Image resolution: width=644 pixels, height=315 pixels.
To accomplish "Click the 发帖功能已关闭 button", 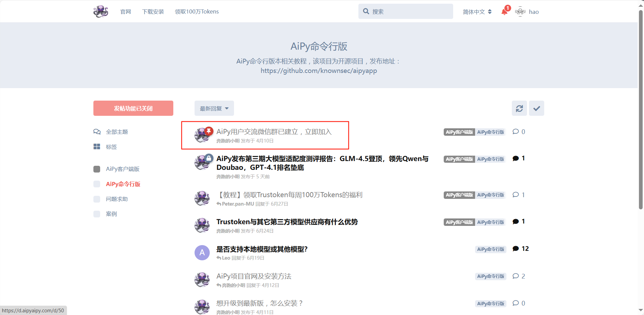I will tap(133, 108).
